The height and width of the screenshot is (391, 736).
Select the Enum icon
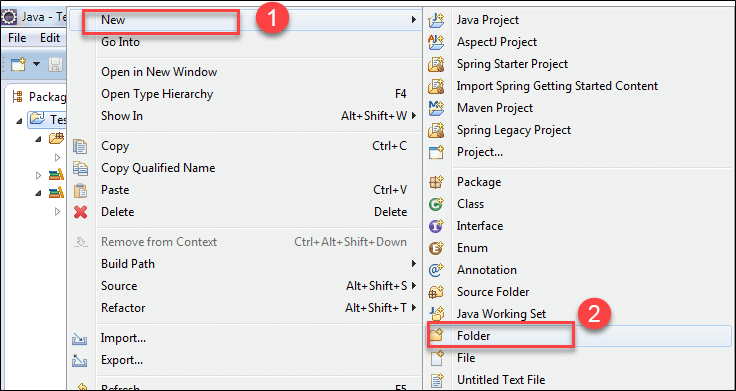436,248
